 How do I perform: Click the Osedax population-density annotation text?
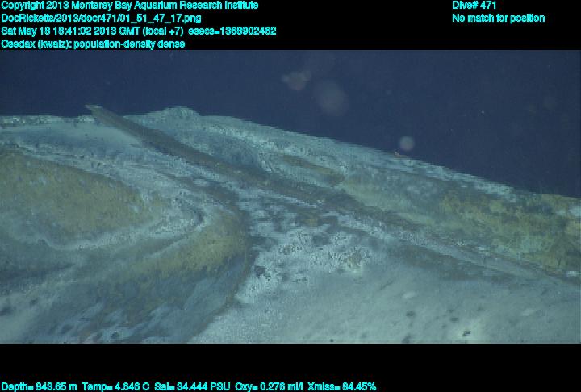tap(93, 44)
